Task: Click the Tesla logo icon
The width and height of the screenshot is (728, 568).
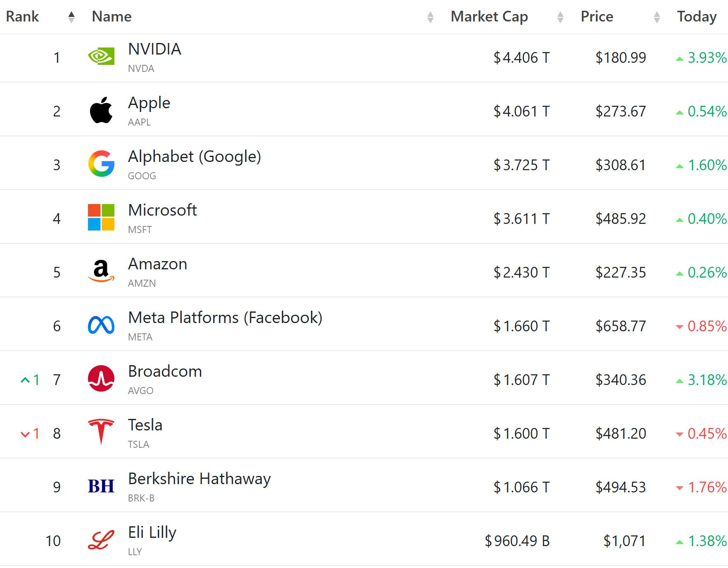Action: [101, 432]
